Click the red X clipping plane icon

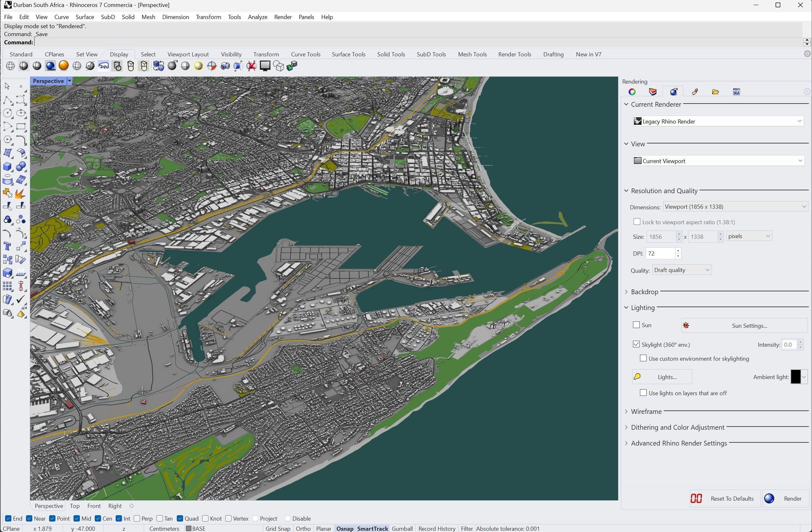pos(252,66)
